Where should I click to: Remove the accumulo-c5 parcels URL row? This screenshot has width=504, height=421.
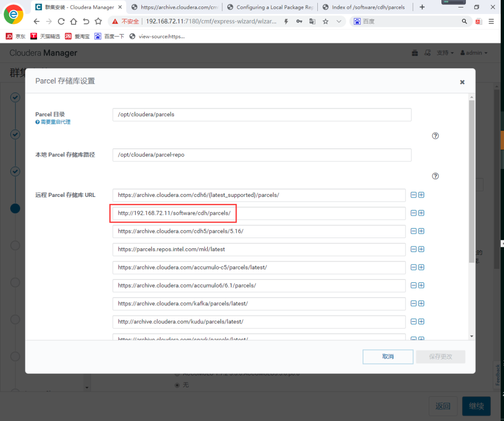pyautogui.click(x=413, y=267)
